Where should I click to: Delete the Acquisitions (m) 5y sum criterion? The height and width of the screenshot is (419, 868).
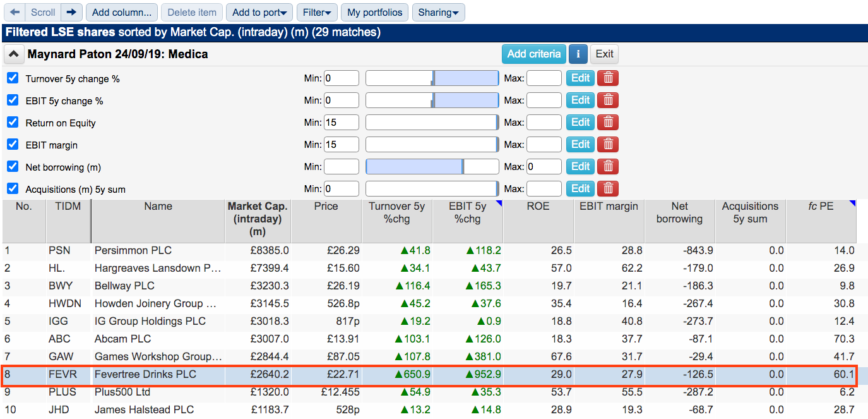click(608, 189)
